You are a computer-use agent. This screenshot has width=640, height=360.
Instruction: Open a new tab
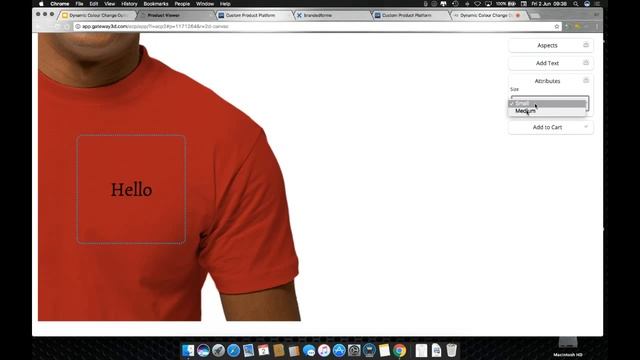tap(536, 16)
